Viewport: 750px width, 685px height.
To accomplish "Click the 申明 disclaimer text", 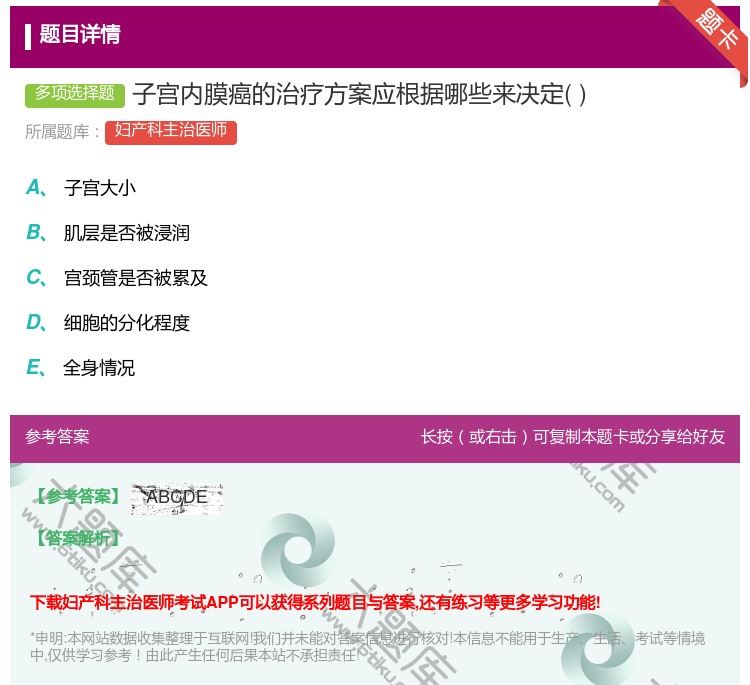I will [367, 646].
